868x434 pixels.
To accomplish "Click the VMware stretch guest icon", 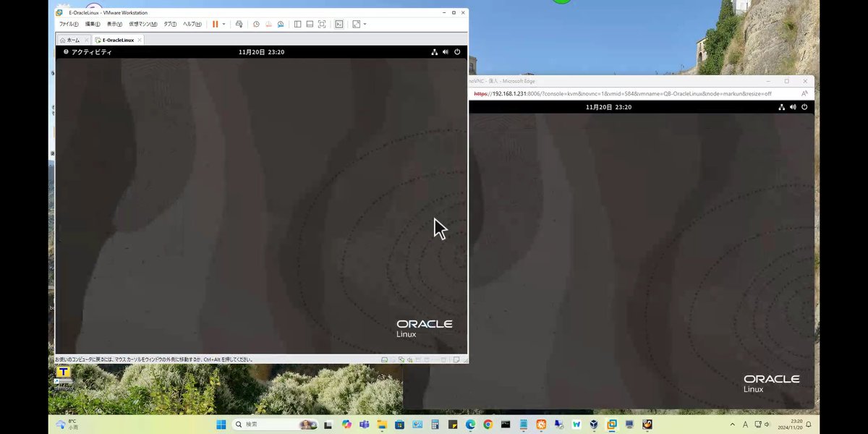I will [x=356, y=24].
